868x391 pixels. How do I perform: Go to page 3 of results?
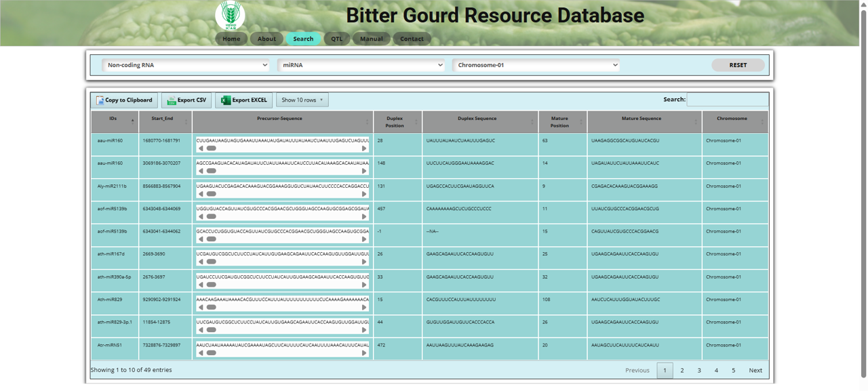pos(699,370)
